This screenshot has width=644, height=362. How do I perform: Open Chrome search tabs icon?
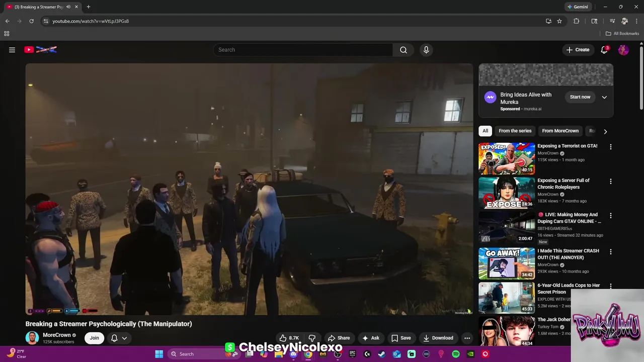[594, 21]
